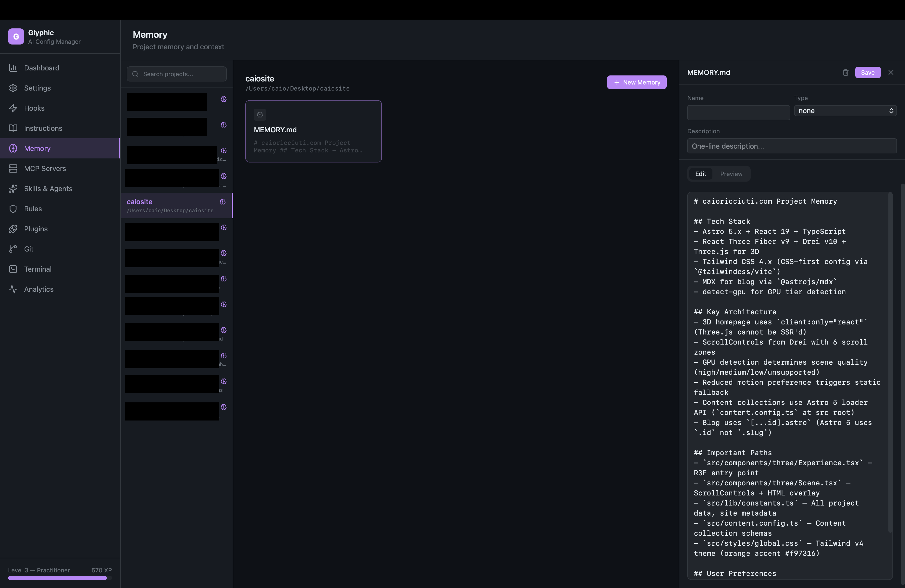Open Skills & Agents section
This screenshot has height=588, width=905.
48,189
